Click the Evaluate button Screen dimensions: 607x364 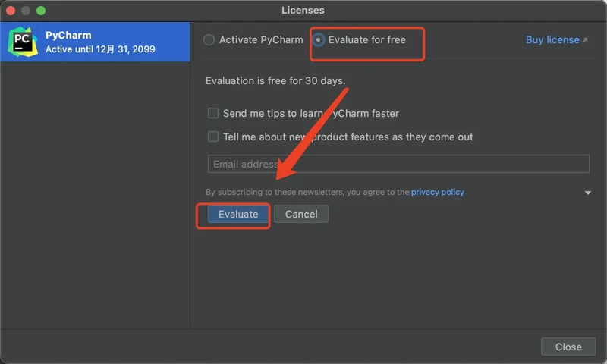pos(238,215)
